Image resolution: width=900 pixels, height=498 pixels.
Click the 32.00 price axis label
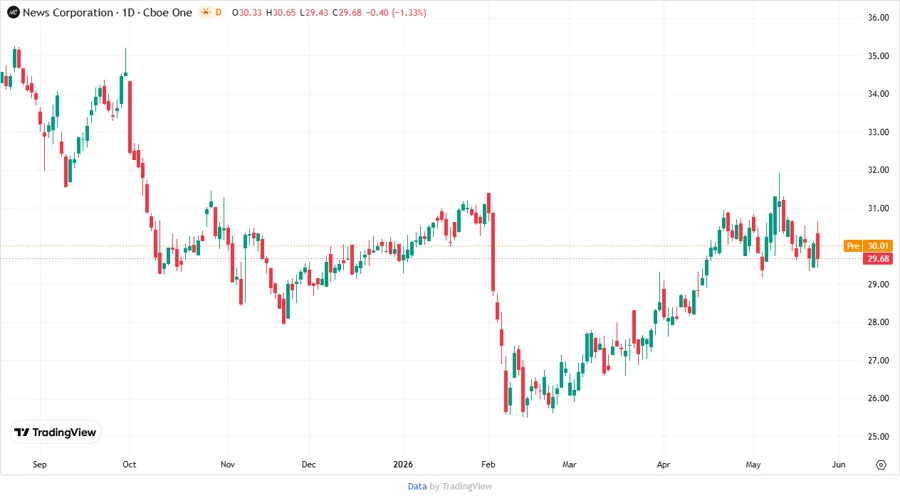click(878, 170)
